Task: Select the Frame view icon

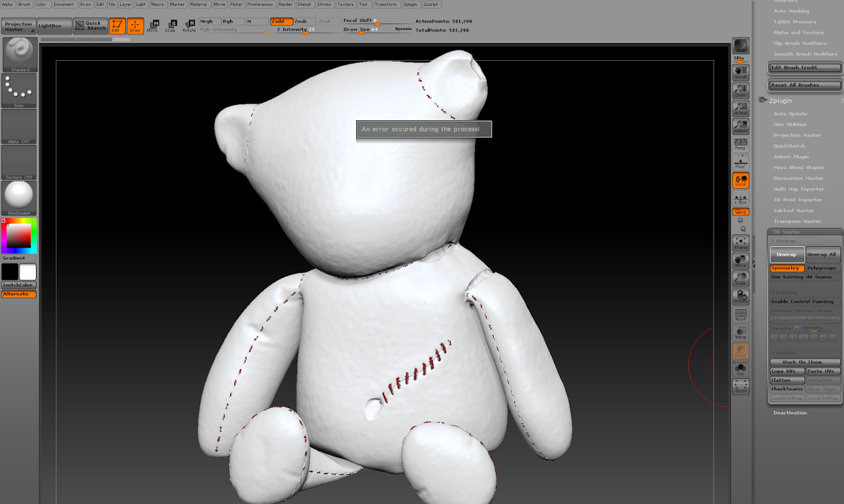Action: [739, 244]
